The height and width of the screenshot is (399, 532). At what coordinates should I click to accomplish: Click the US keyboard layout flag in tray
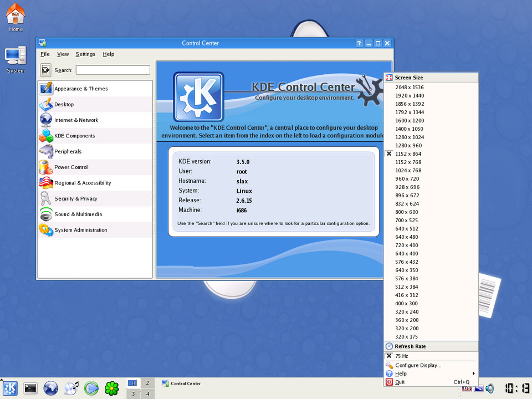(467, 389)
